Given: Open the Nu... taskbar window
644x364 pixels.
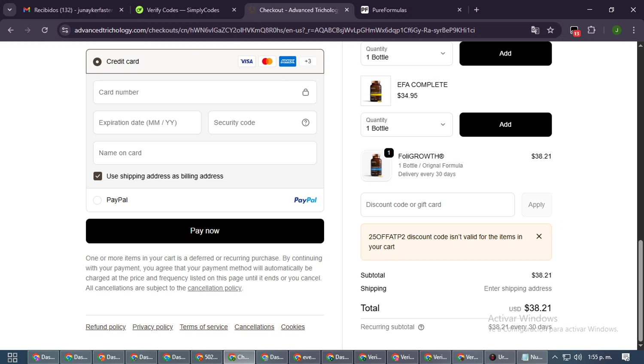Looking at the screenshot, I should [532, 357].
